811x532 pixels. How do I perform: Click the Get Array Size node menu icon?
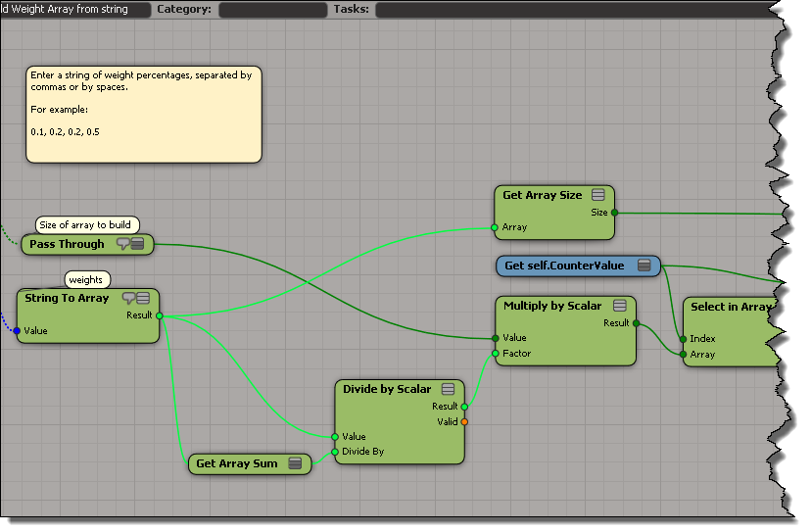(x=597, y=195)
